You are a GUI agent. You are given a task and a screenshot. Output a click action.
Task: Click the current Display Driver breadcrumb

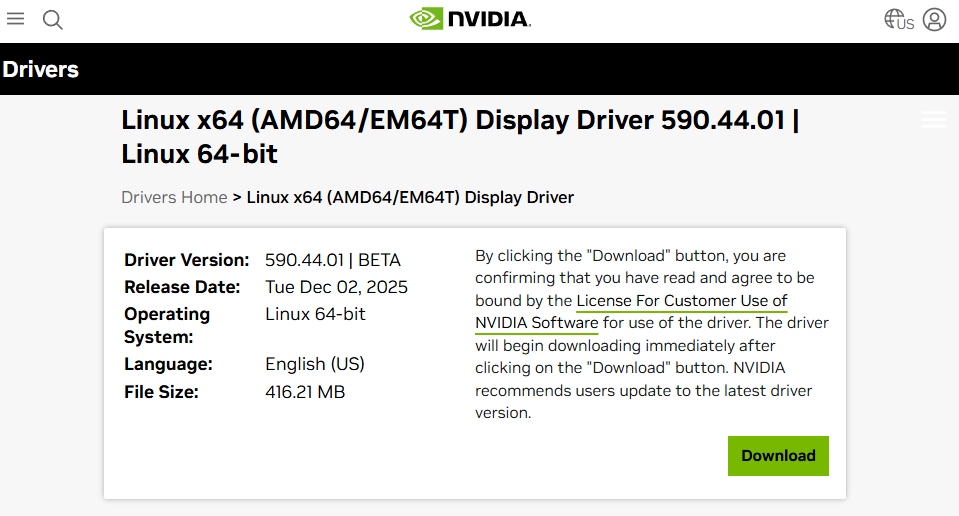click(410, 197)
